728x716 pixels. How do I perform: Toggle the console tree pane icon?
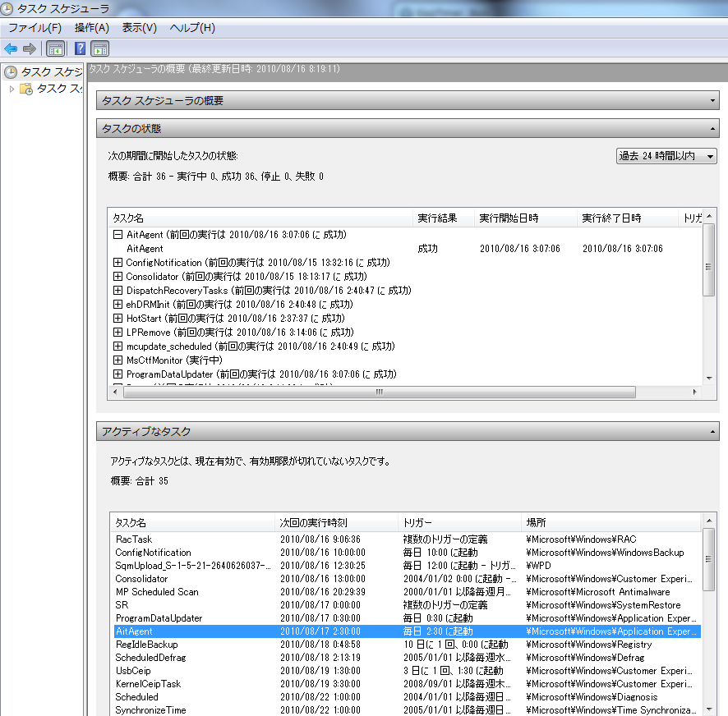pyautogui.click(x=55, y=48)
